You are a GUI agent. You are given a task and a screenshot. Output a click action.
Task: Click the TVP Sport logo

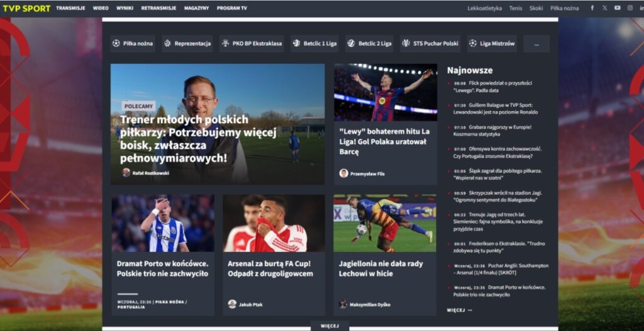[x=25, y=8]
